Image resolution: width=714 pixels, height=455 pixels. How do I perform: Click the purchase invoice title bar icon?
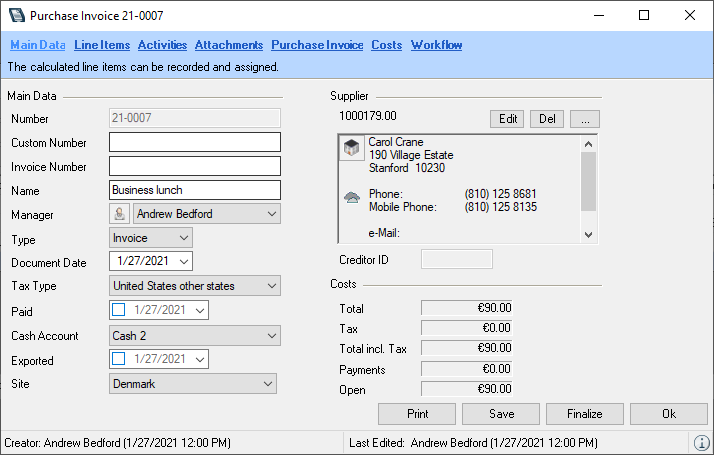[x=14, y=16]
